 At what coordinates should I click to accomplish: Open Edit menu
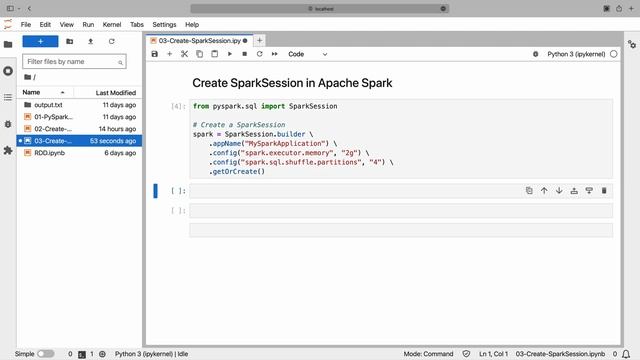[x=45, y=24]
